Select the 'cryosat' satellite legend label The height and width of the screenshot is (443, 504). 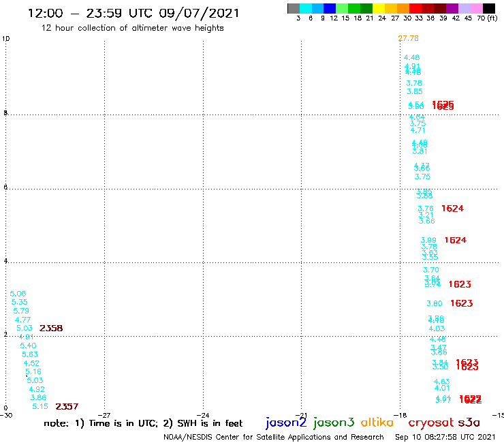click(430, 423)
